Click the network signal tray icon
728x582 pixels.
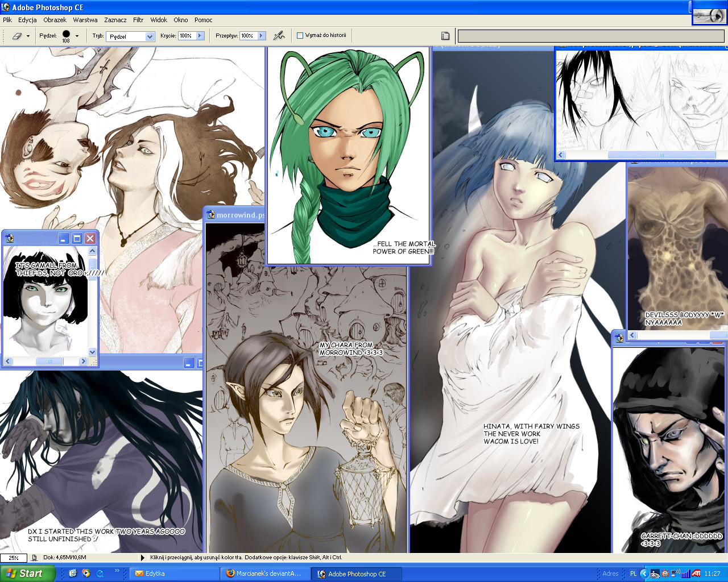click(685, 573)
